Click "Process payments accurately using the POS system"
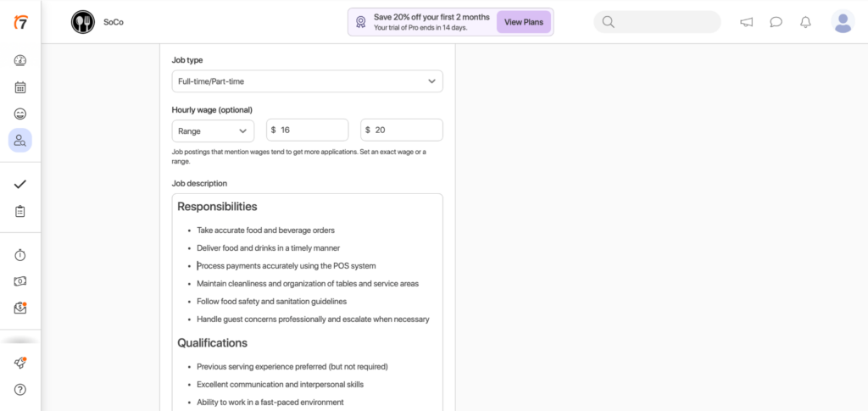868x411 pixels. 287,266
